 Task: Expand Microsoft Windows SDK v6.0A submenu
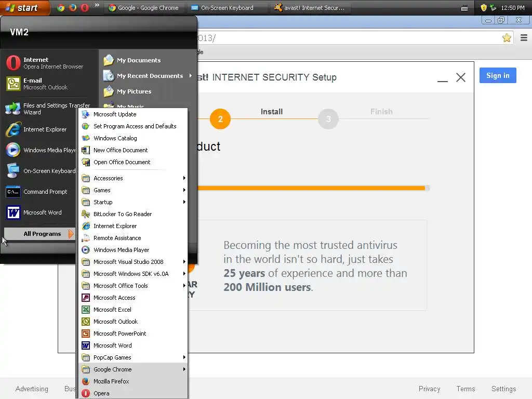click(134, 274)
